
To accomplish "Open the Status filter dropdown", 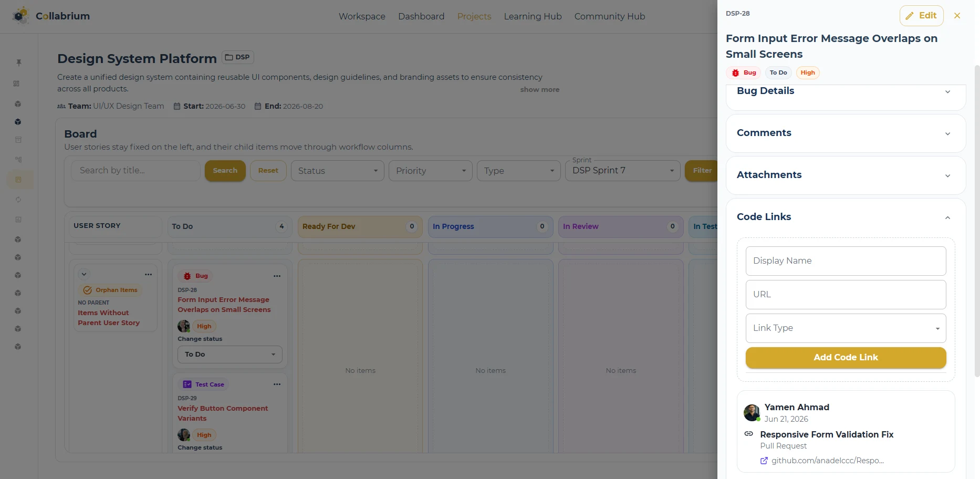I will (x=337, y=171).
